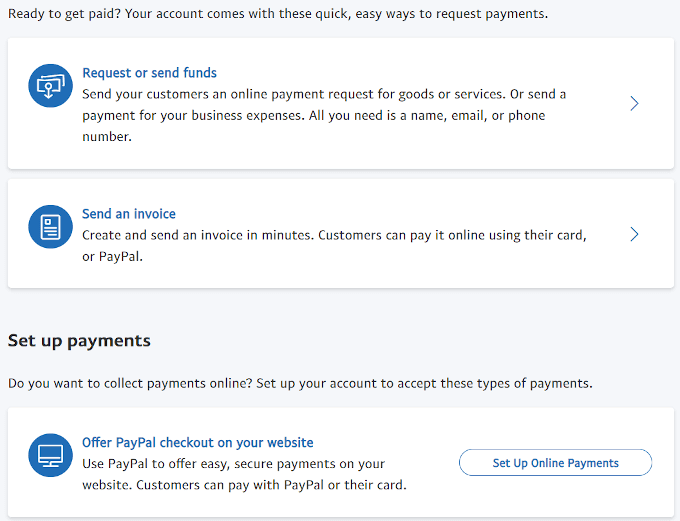The width and height of the screenshot is (680, 521).
Task: Open "Offer PayPal checkout on your website" link
Action: pyautogui.click(x=198, y=442)
